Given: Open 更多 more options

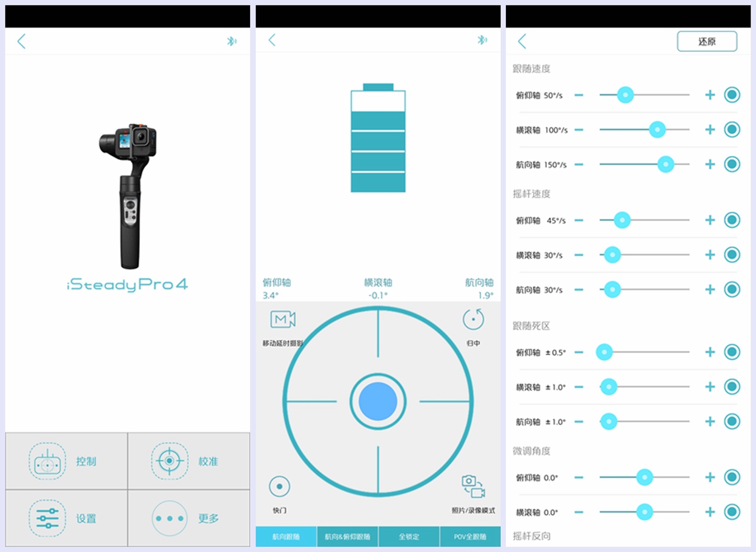Looking at the screenshot, I should point(189,518).
